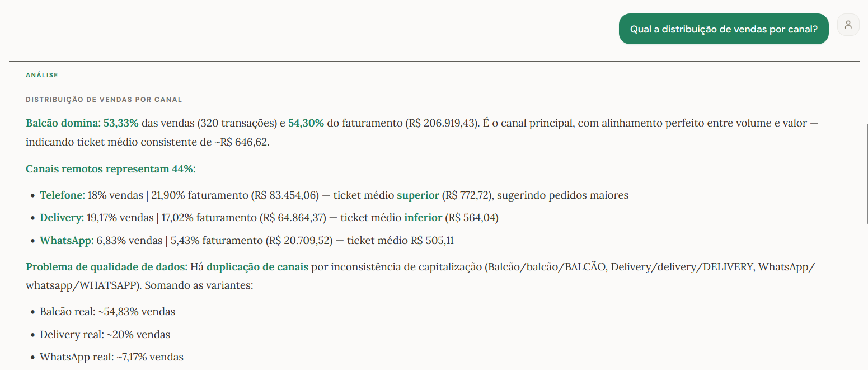
Task: Open the 'Canais remotos representam 44%' link
Action: pyautogui.click(x=110, y=168)
